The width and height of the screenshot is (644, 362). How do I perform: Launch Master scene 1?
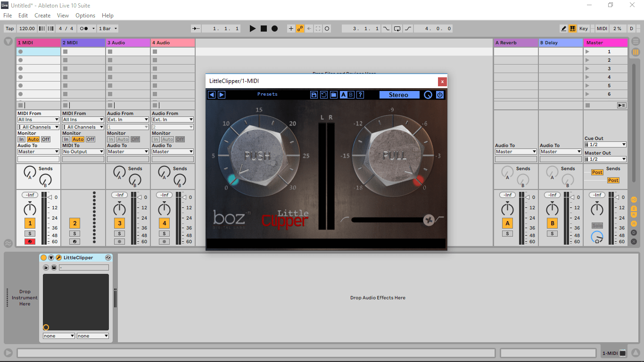click(x=587, y=52)
